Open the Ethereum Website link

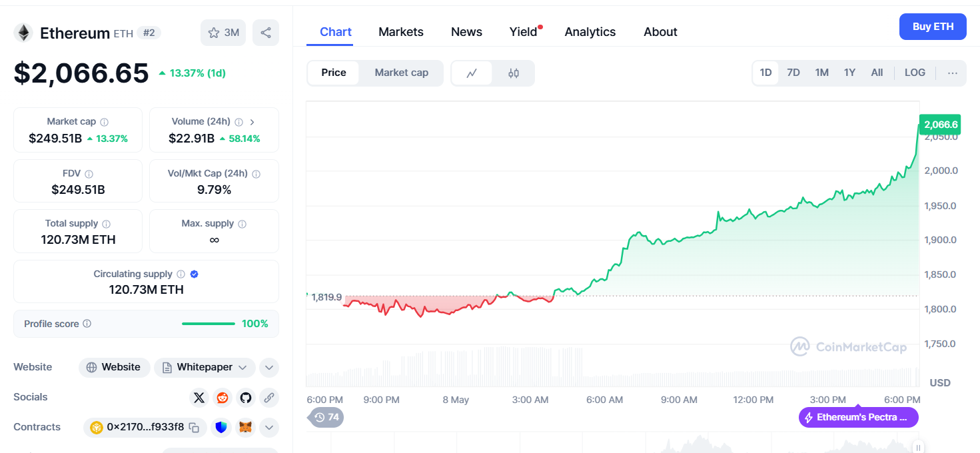click(x=114, y=367)
